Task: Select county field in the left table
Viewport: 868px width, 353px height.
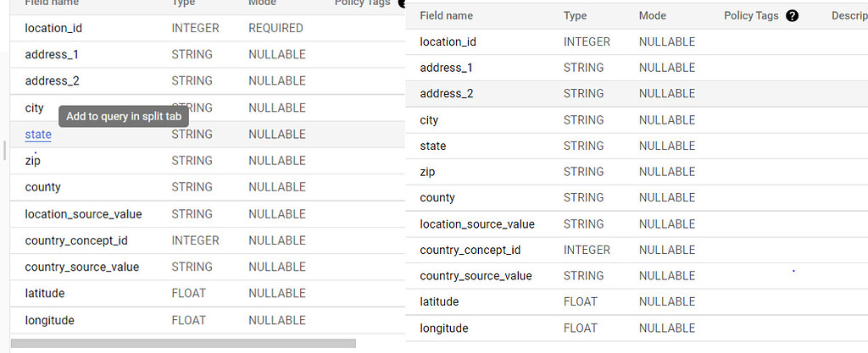Action: pos(42,187)
